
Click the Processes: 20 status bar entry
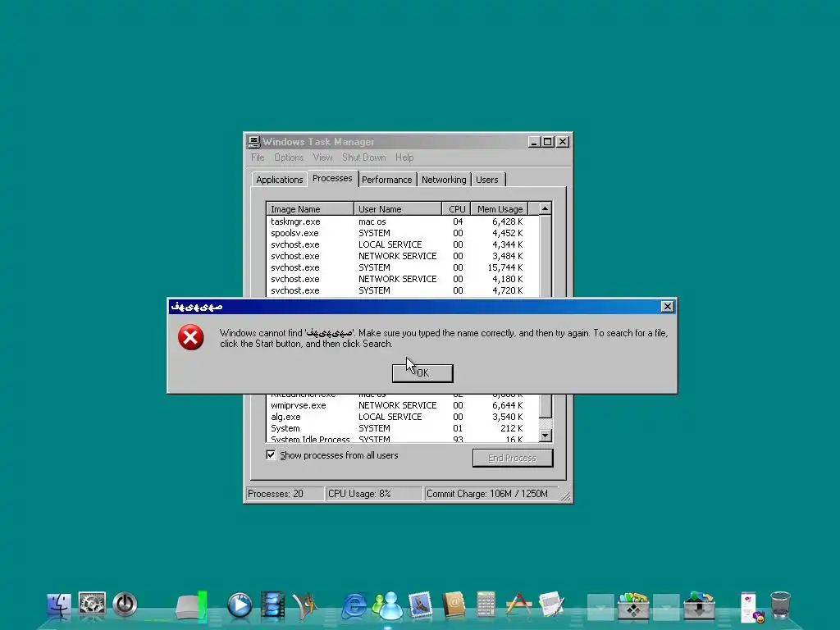click(285, 494)
